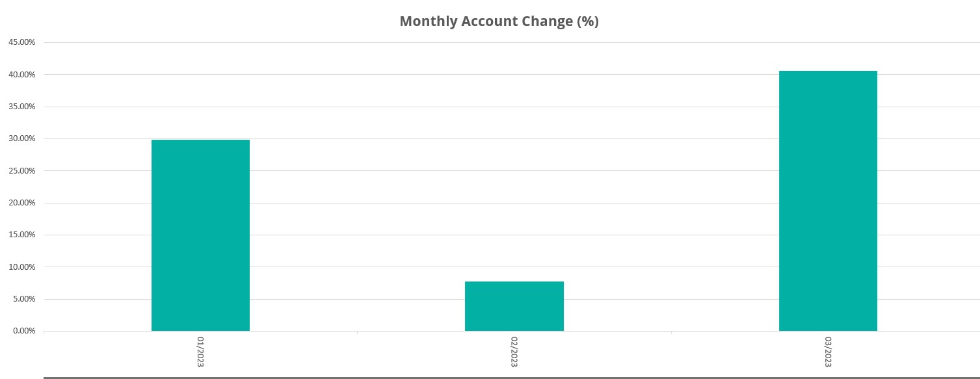Click axis tick mark between 02/2023 and 03/2023
Viewport: 980px width, 379px height.
[671, 333]
